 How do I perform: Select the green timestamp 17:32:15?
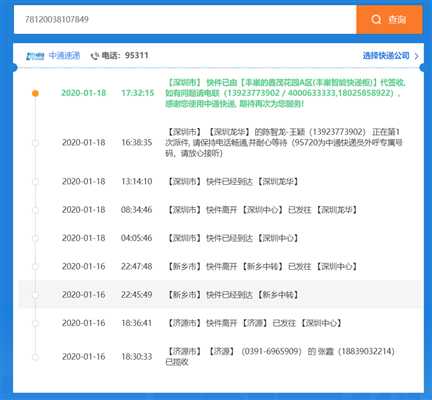pos(137,93)
